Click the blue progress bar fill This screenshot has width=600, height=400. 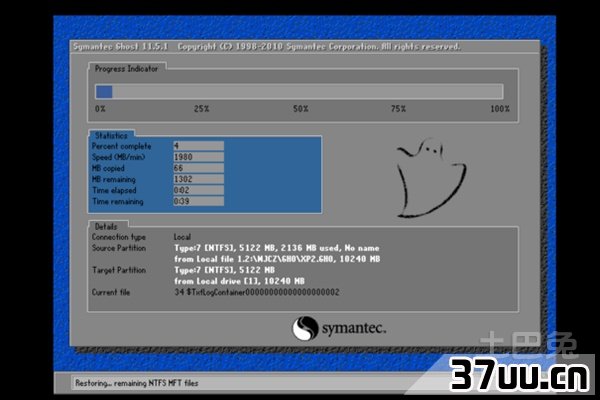click(x=104, y=92)
